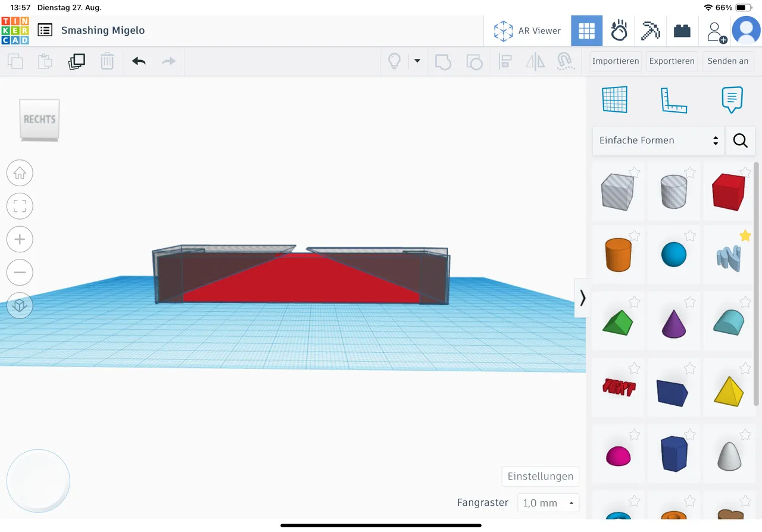
Task: Click the Tinkercad logo
Action: pyautogui.click(x=15, y=30)
